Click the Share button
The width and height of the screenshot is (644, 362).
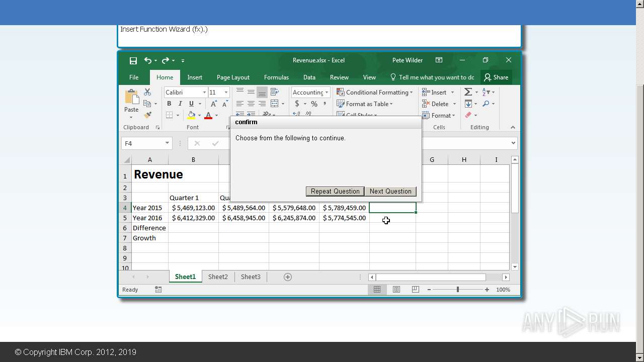tap(496, 77)
